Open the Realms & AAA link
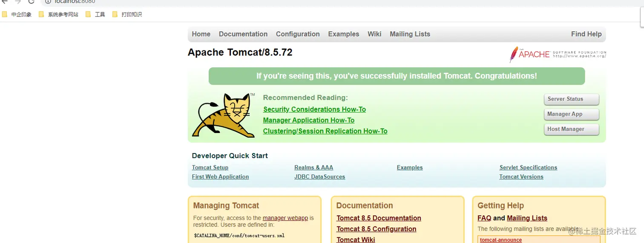This screenshot has height=243, width=644. tap(313, 168)
